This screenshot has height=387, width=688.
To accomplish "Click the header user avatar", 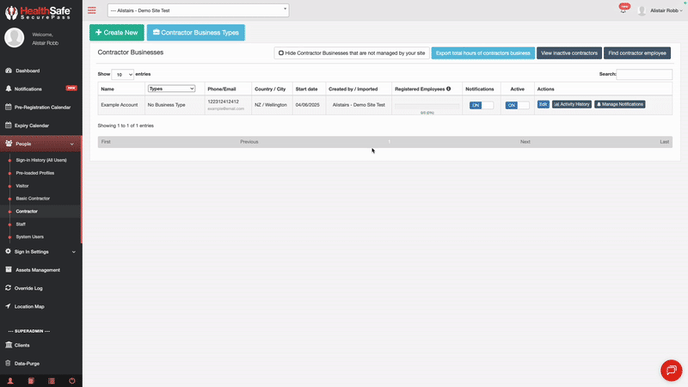I will (642, 11).
